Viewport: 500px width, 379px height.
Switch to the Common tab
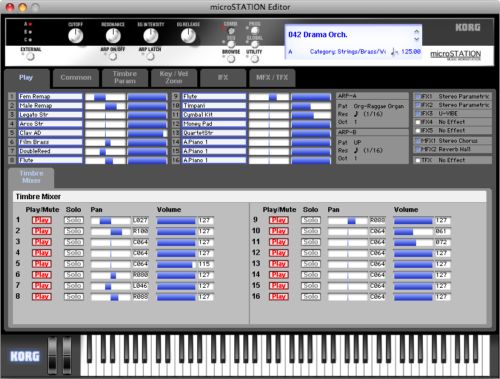pyautogui.click(x=76, y=78)
